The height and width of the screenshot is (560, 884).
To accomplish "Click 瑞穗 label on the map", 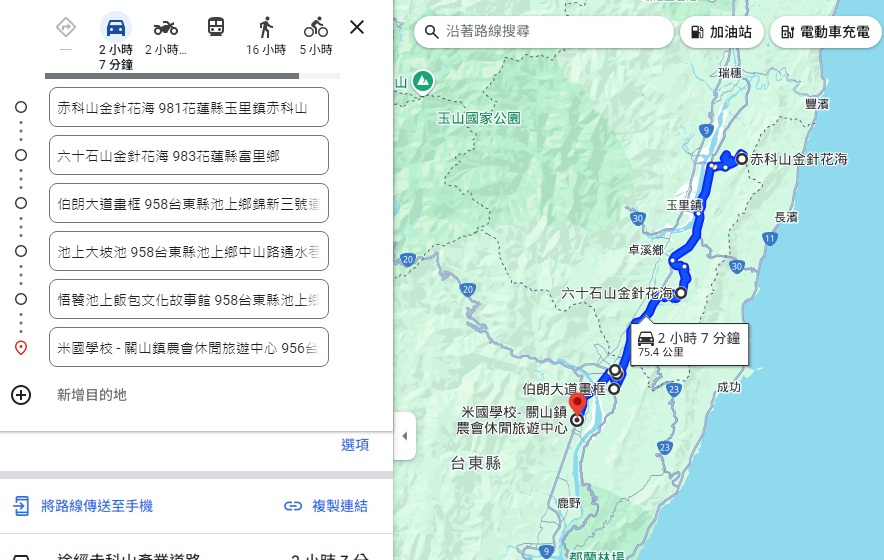I will (x=730, y=73).
